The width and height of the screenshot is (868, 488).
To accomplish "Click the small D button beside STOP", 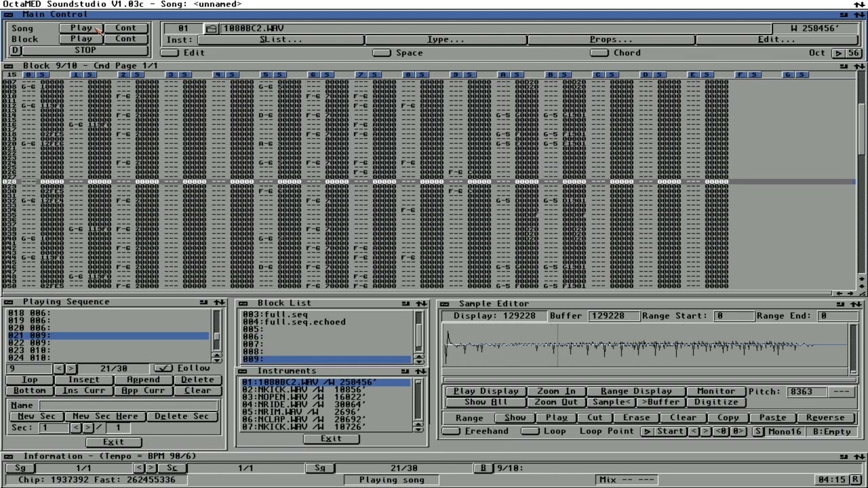I will pos(14,50).
